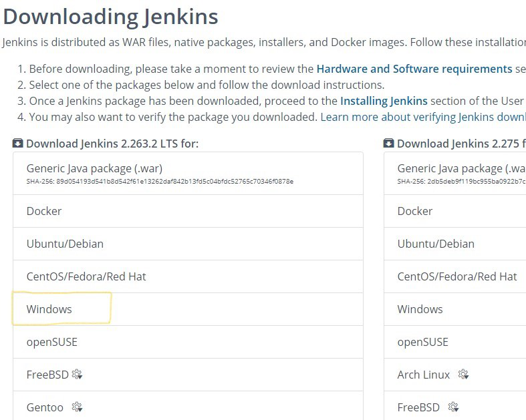Open FreeBSD in the 2.275 weekly list
526x420 pixels.
[x=455, y=405]
